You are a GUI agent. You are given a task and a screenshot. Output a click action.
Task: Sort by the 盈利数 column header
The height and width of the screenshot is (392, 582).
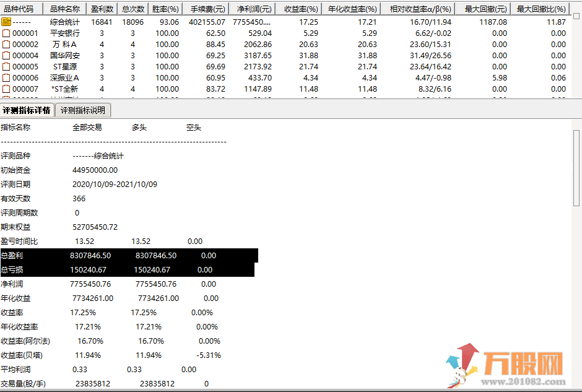click(x=102, y=9)
